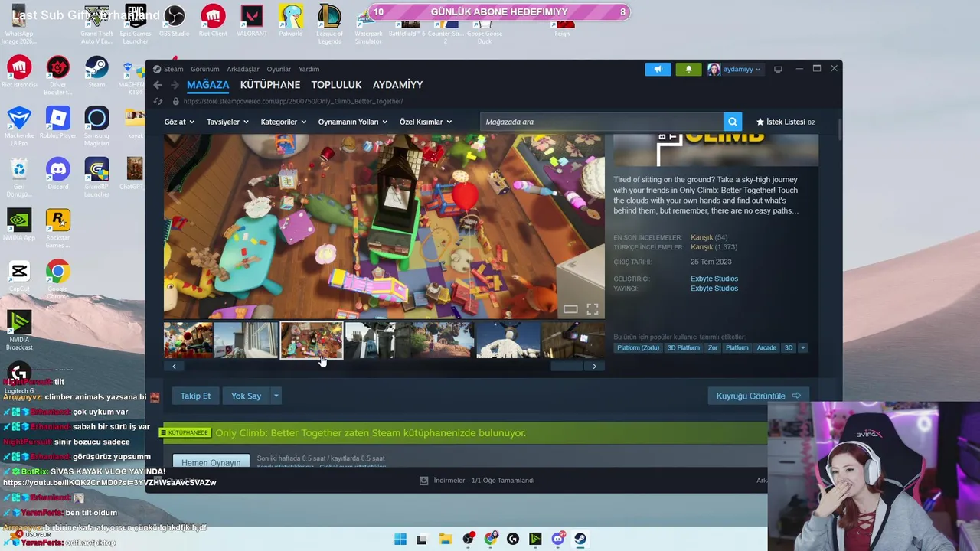Image resolution: width=980 pixels, height=551 pixels.
Task: Open Epic Games Launcher desktop icon
Action: coord(136,23)
